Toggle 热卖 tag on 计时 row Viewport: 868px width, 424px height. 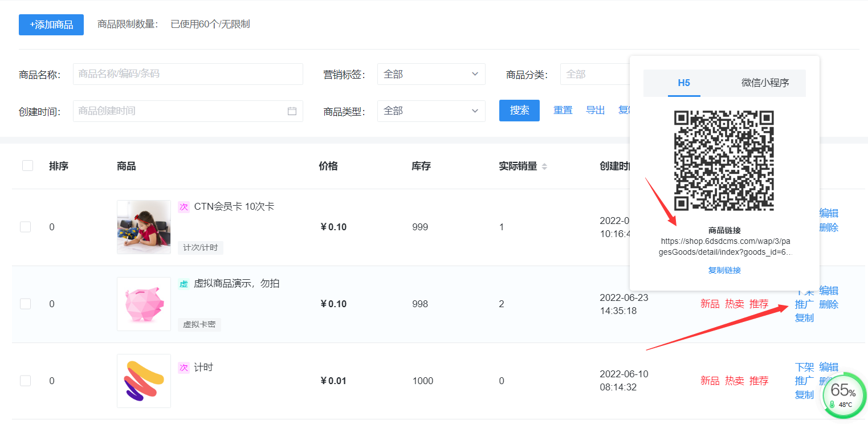[735, 381]
